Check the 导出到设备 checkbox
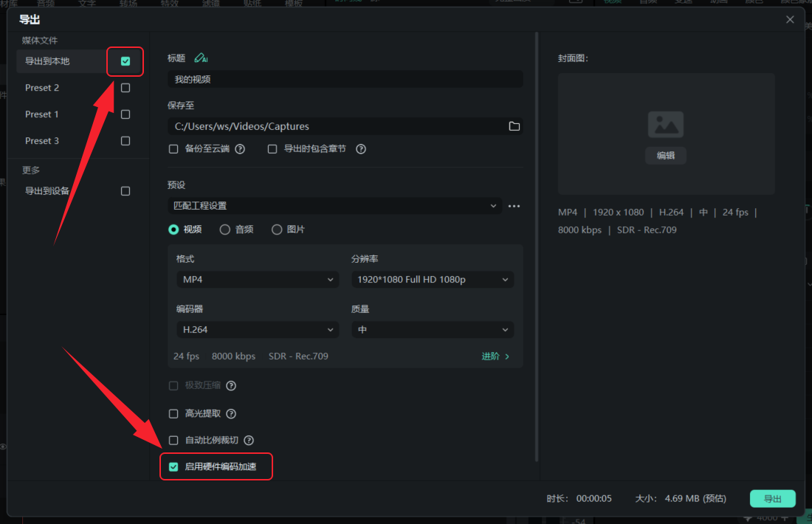This screenshot has width=812, height=524. 125,191
